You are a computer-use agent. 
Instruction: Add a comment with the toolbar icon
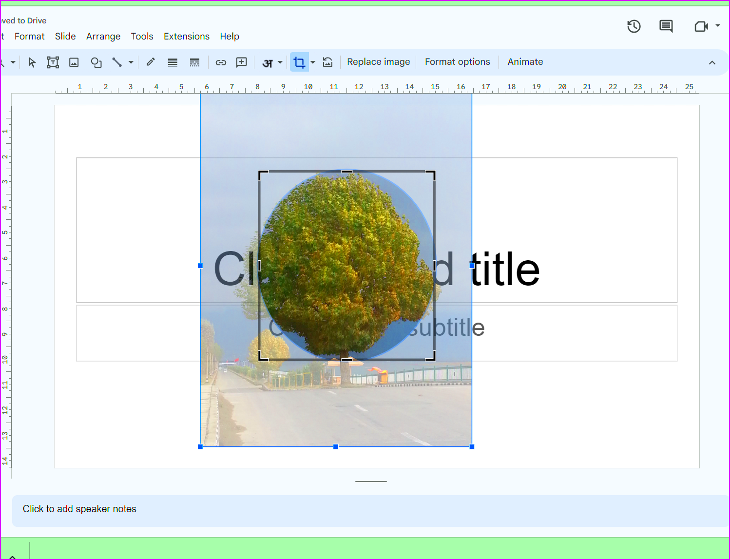[x=241, y=62]
